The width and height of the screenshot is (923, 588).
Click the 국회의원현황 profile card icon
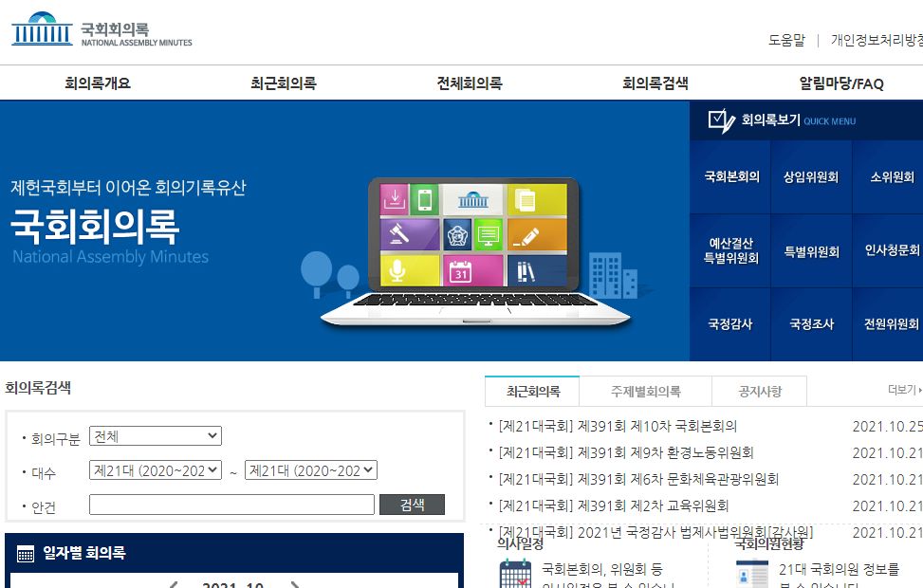[x=751, y=574]
